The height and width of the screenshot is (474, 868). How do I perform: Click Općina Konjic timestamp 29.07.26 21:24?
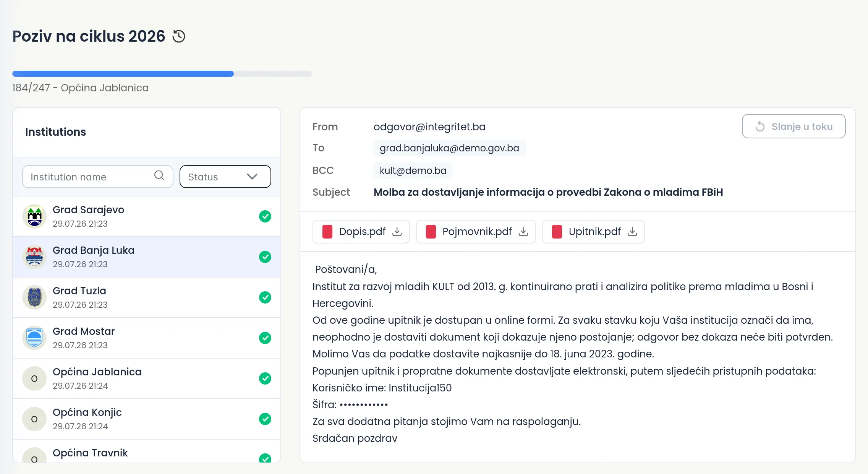click(80, 426)
